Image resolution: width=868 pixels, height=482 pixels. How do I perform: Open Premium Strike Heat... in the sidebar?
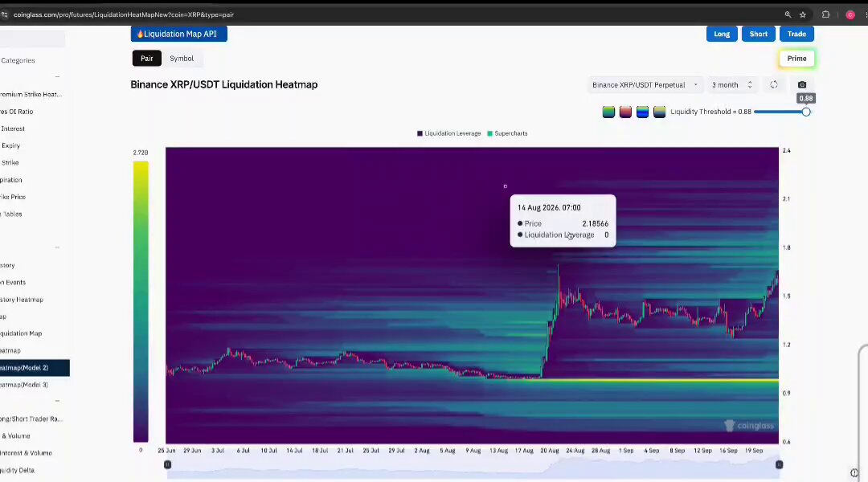point(31,95)
